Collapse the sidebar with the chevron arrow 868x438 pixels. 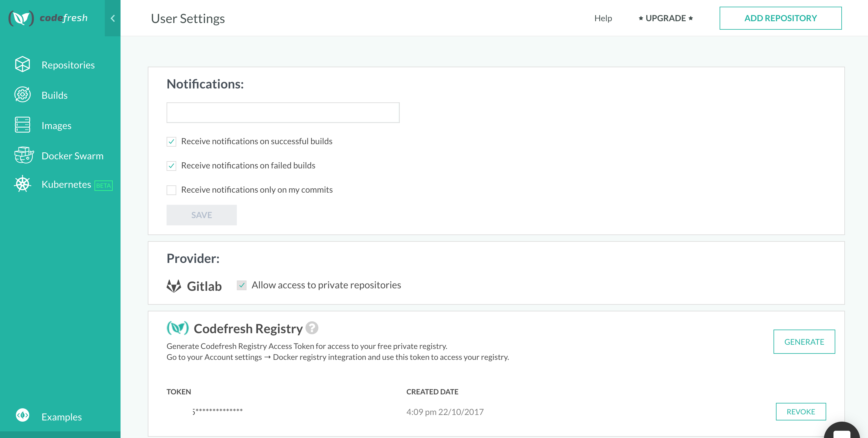[x=113, y=18]
